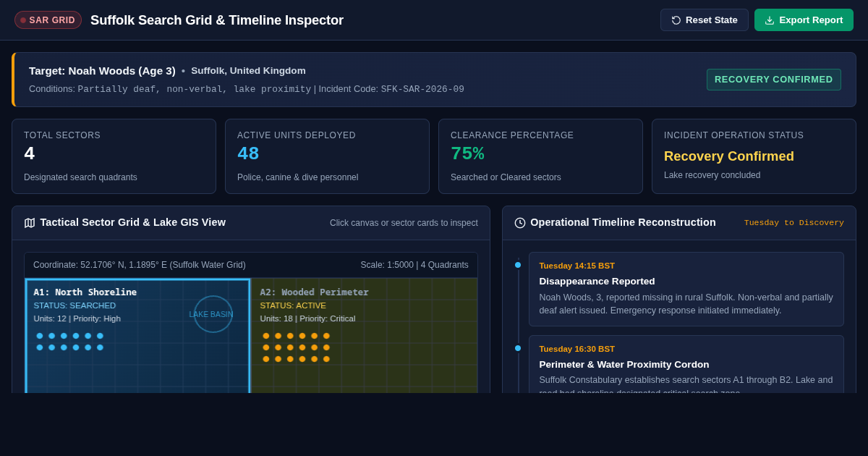Click the 'Police, canine & dive personnel' text

tap(298, 177)
